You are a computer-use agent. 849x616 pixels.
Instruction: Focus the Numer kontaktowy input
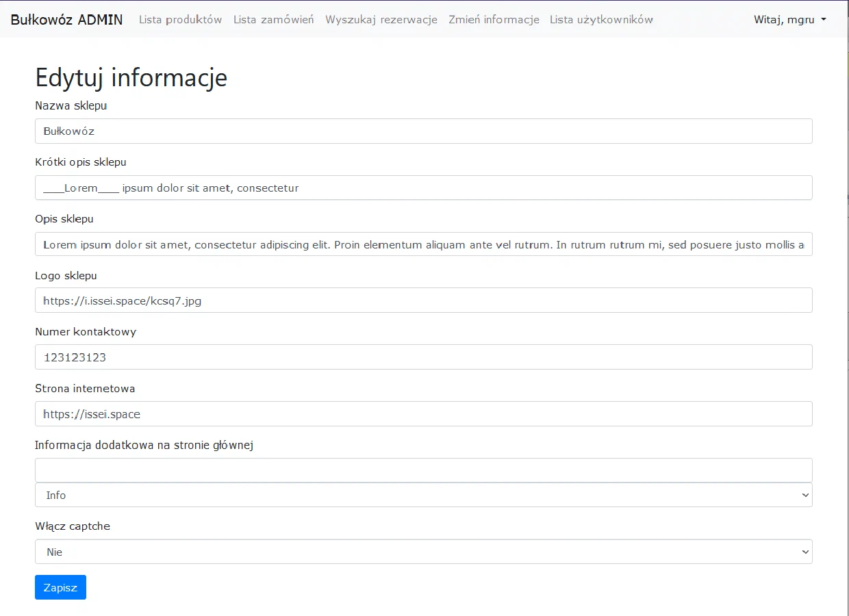[x=423, y=357]
